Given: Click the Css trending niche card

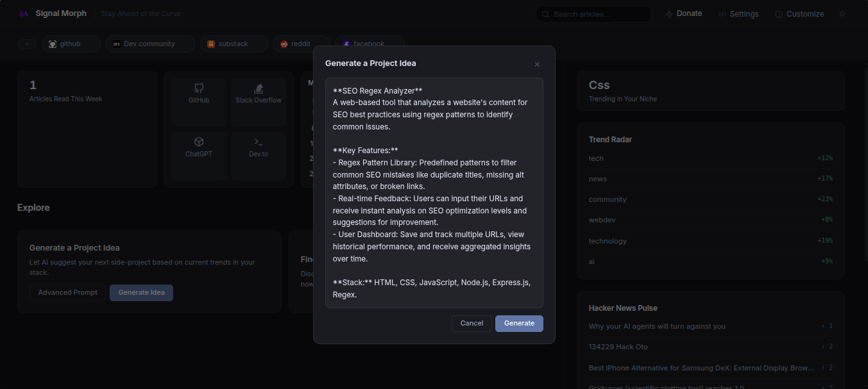Looking at the screenshot, I should pos(710,92).
